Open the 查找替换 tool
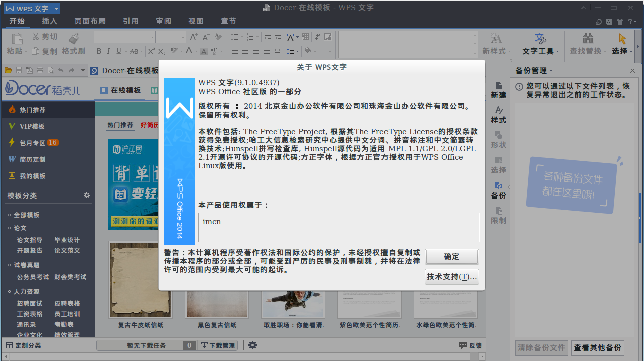Viewport: 644px width, 361px height. [x=588, y=44]
